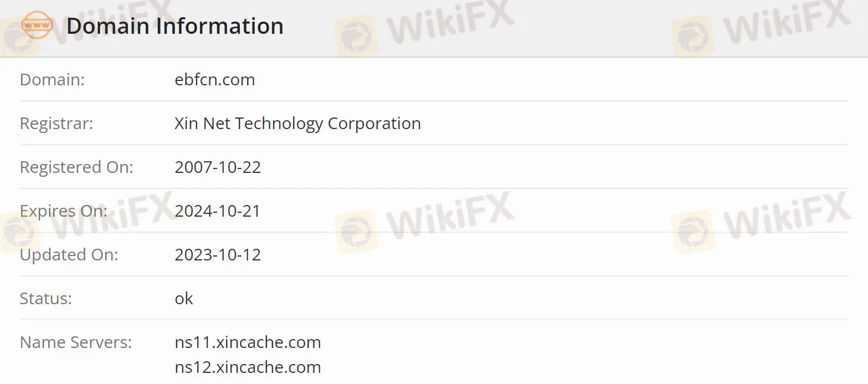Click the Updated On: label
868x384 pixels.
[x=69, y=255]
